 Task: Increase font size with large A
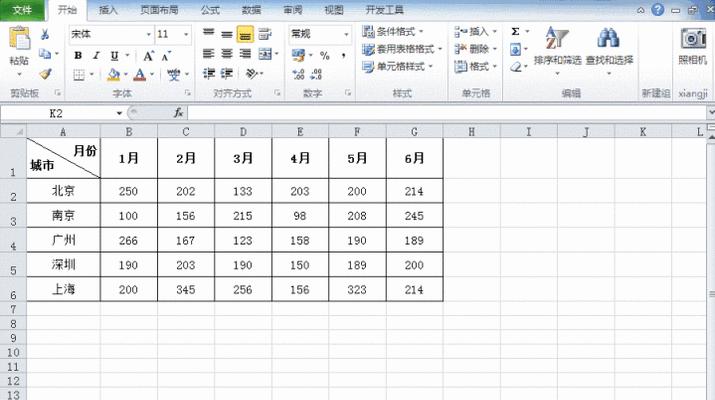point(148,56)
